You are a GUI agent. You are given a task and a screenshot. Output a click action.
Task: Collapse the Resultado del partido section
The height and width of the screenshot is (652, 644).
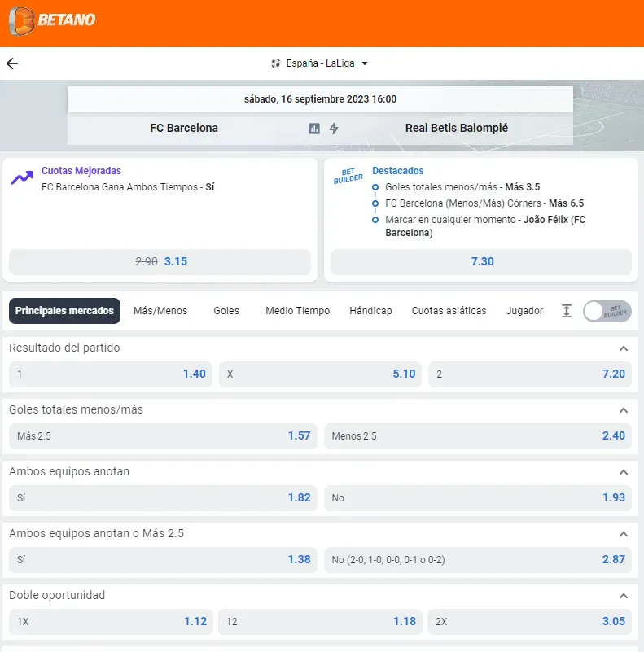click(x=624, y=348)
